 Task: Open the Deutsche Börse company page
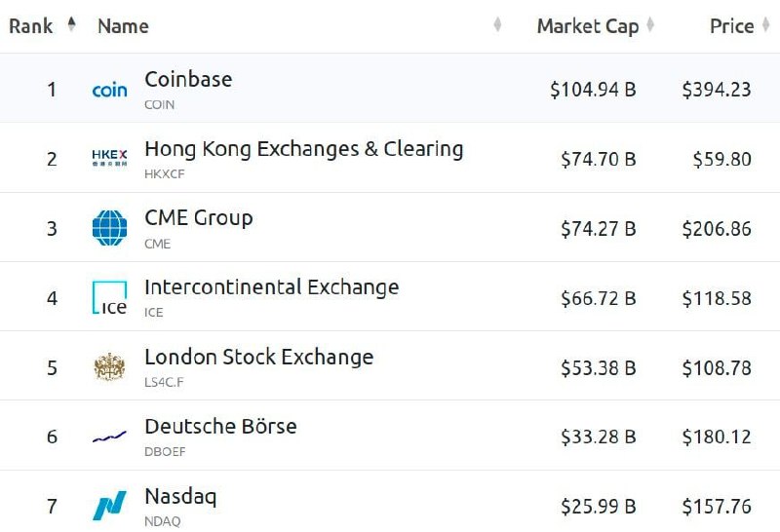pyautogui.click(x=220, y=426)
